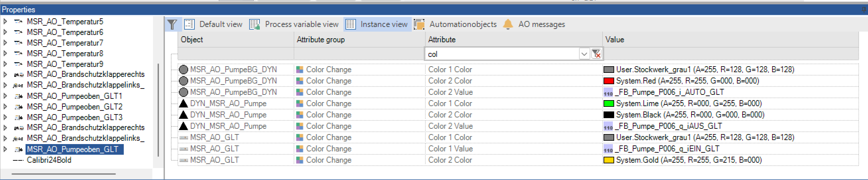Click the System.Gold color swatch
Viewport: 868px width, 180px height.
(608, 160)
